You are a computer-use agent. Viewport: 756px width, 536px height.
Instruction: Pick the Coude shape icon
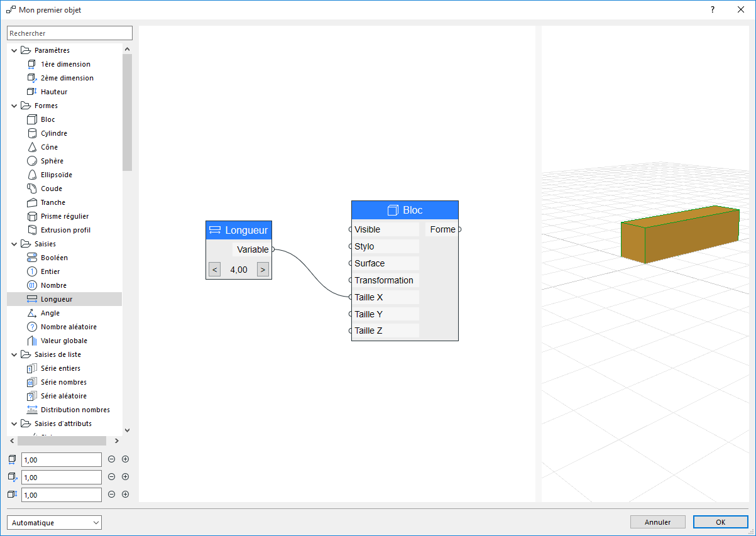click(32, 189)
